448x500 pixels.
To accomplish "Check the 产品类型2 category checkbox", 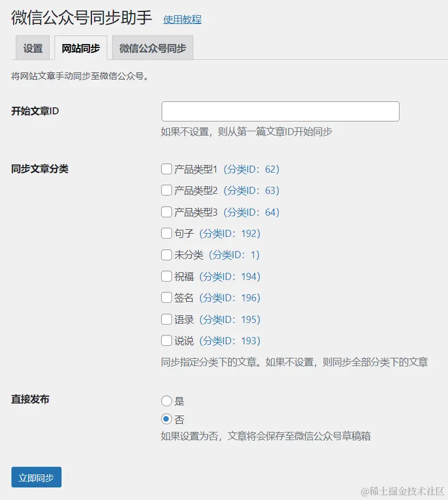I will point(166,190).
